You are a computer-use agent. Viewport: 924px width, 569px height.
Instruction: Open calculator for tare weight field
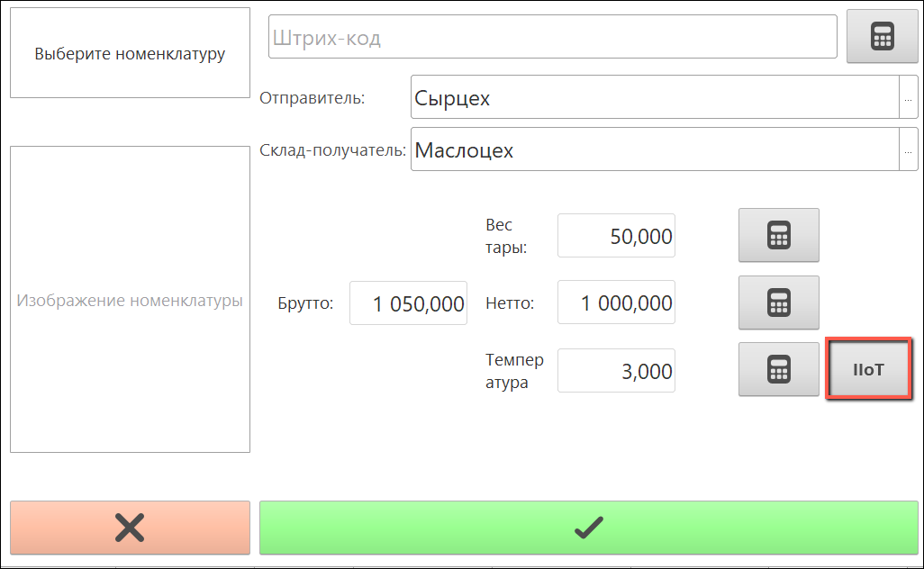click(778, 235)
